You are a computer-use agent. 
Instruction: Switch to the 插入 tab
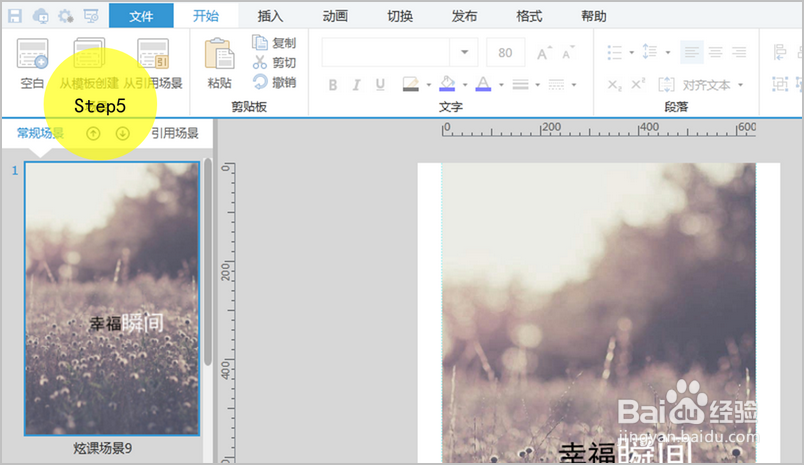click(x=270, y=16)
